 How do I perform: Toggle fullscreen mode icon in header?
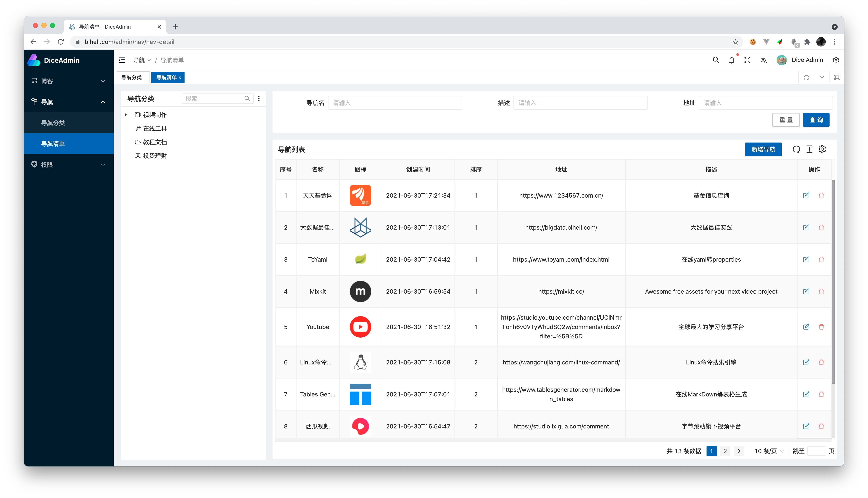747,60
